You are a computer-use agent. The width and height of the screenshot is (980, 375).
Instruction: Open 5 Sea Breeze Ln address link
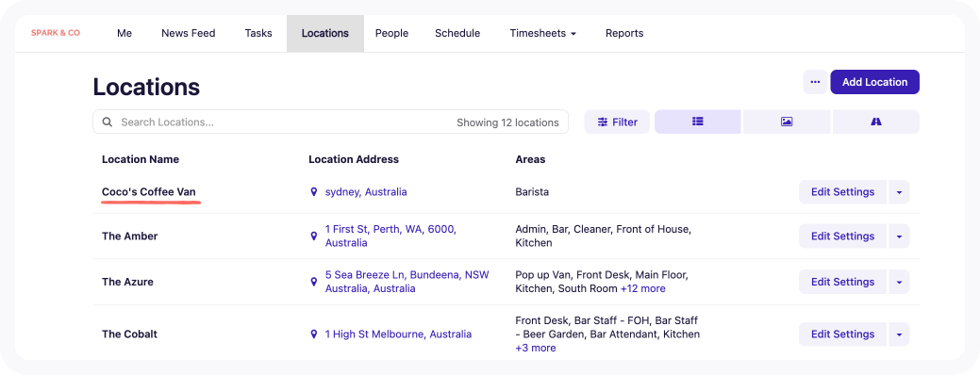click(407, 282)
